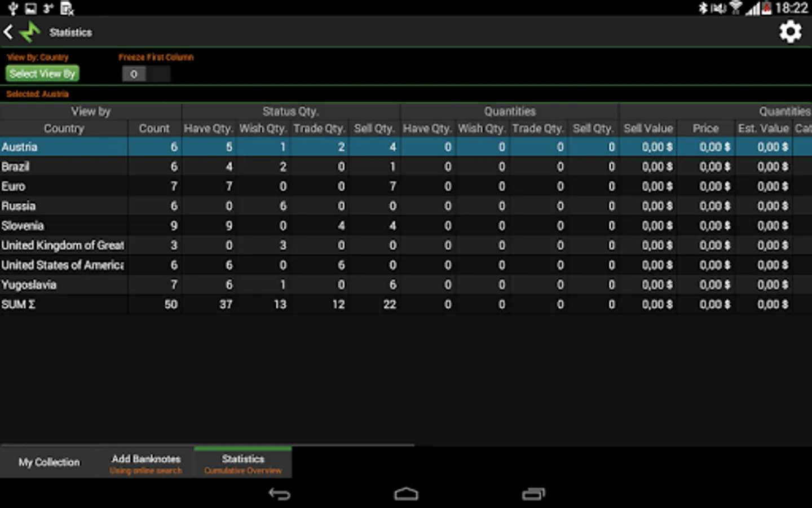The width and height of the screenshot is (812, 508).
Task: Tap the Android back navigation button
Action: (x=279, y=494)
